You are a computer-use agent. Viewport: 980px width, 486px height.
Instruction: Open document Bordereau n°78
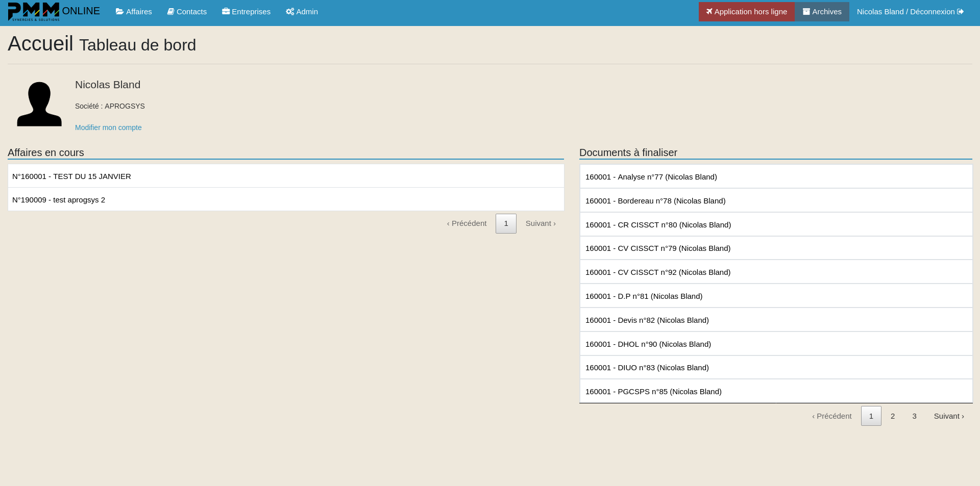(x=655, y=201)
